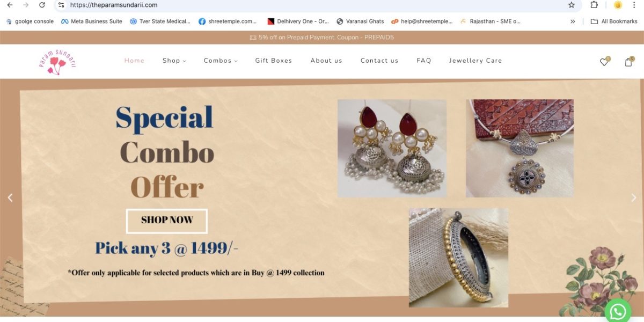This screenshot has height=322, width=644.
Task: Open WhatsApp chat floating icon
Action: pos(618,311)
